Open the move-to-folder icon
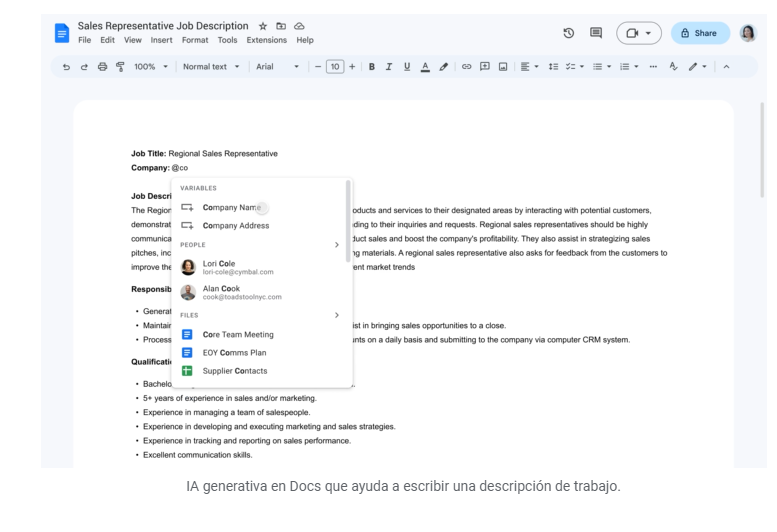The width and height of the screenshot is (777, 532). pyautogui.click(x=281, y=26)
